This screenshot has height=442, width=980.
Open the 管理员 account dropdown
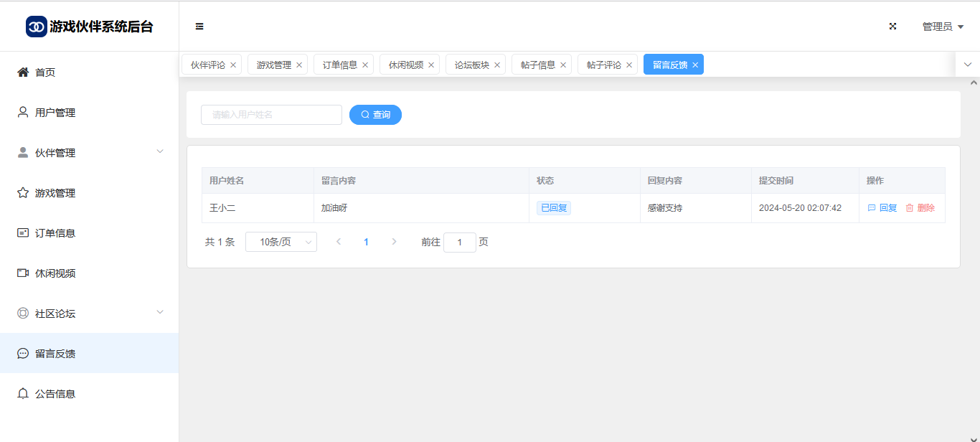(942, 27)
